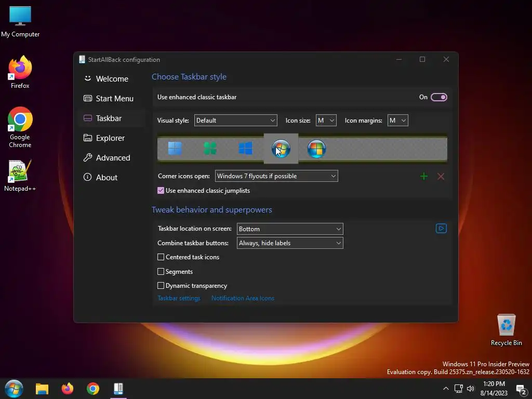532x399 pixels.
Task: Open the clock showing 1:20 PM
Action: click(x=494, y=389)
